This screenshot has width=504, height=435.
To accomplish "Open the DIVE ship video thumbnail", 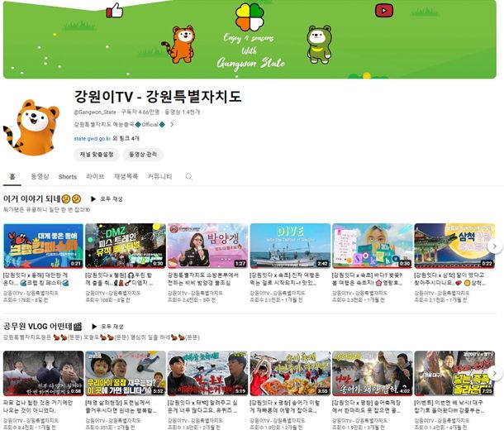I will pyautogui.click(x=290, y=246).
